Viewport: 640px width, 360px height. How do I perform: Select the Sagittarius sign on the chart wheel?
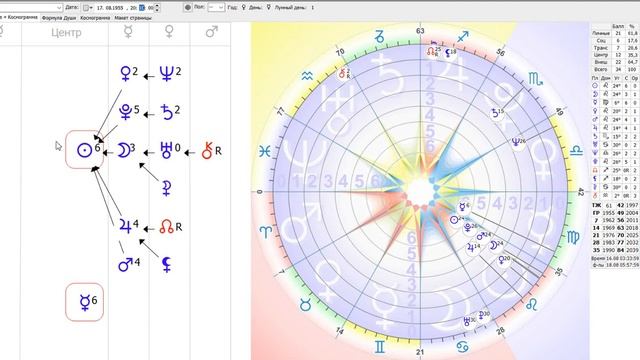[x=463, y=37]
